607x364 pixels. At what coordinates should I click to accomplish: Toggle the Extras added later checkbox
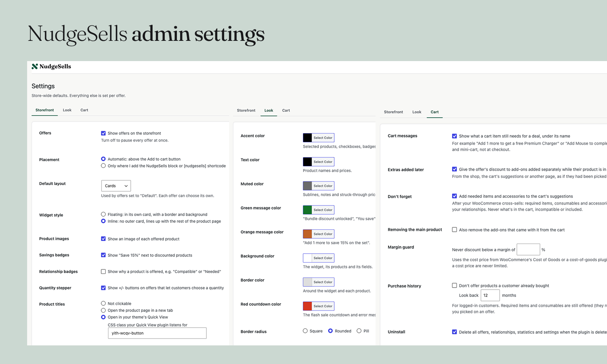pos(454,169)
